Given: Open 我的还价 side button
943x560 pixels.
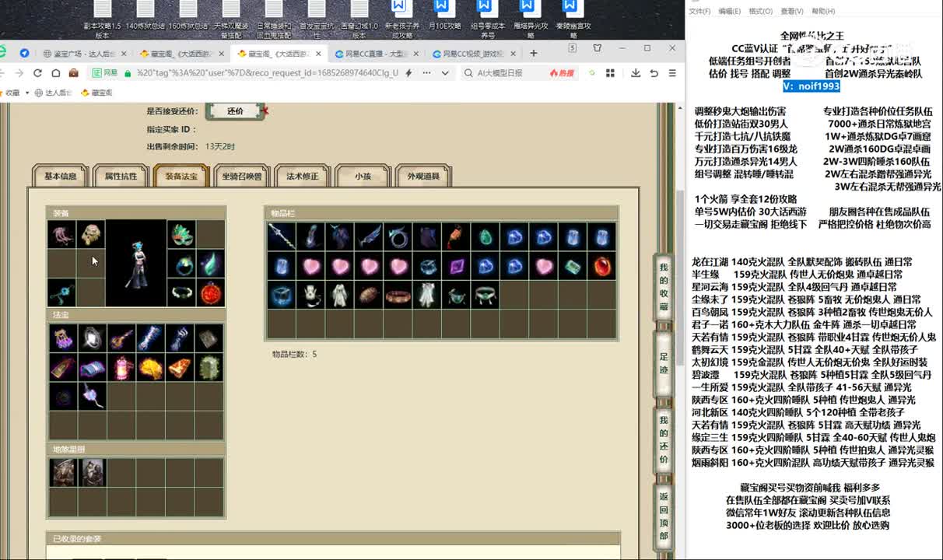Looking at the screenshot, I should tap(664, 439).
